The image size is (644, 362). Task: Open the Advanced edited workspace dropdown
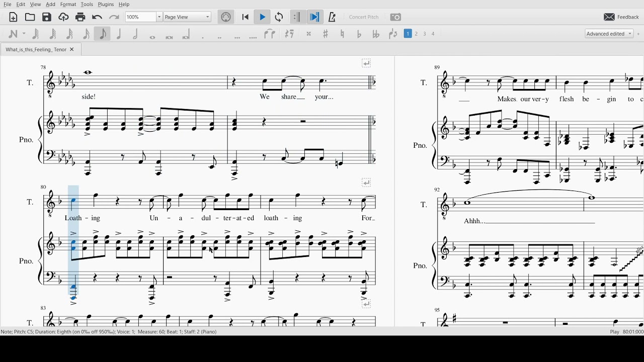pos(609,34)
